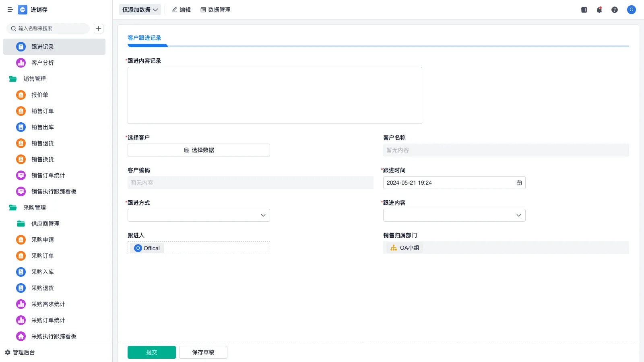Collapse the 销售管理 folder
Viewport: 644px width, 362px height.
13,79
